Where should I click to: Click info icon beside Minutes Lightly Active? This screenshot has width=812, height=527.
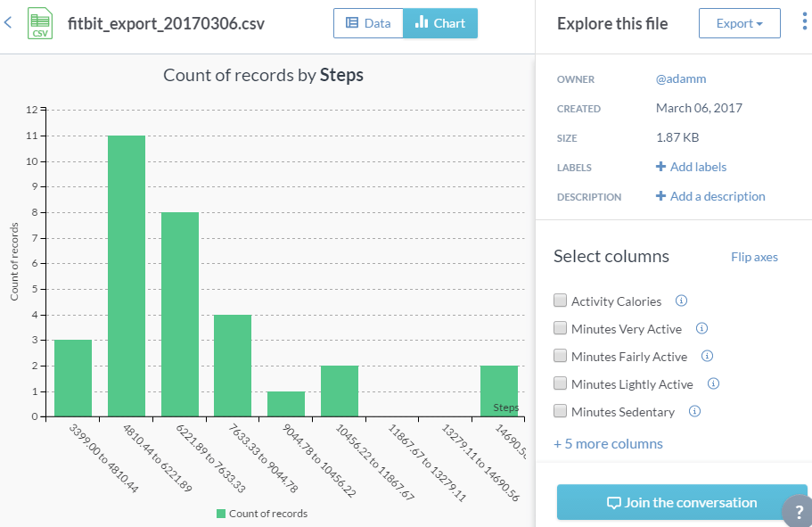(712, 383)
